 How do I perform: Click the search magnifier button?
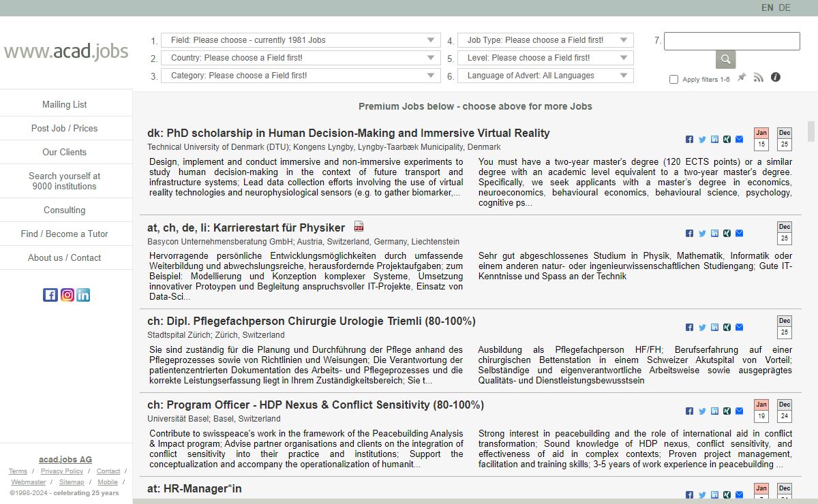click(x=725, y=59)
